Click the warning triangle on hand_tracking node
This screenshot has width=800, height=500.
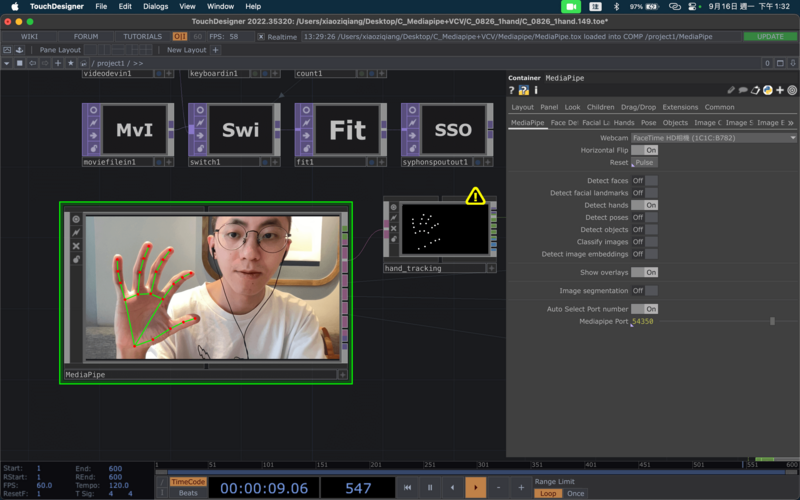tap(475, 196)
